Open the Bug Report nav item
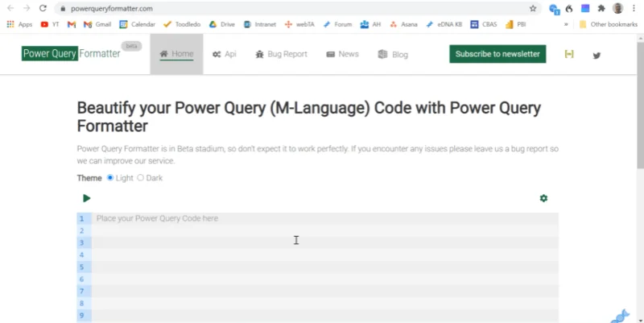 (x=281, y=54)
